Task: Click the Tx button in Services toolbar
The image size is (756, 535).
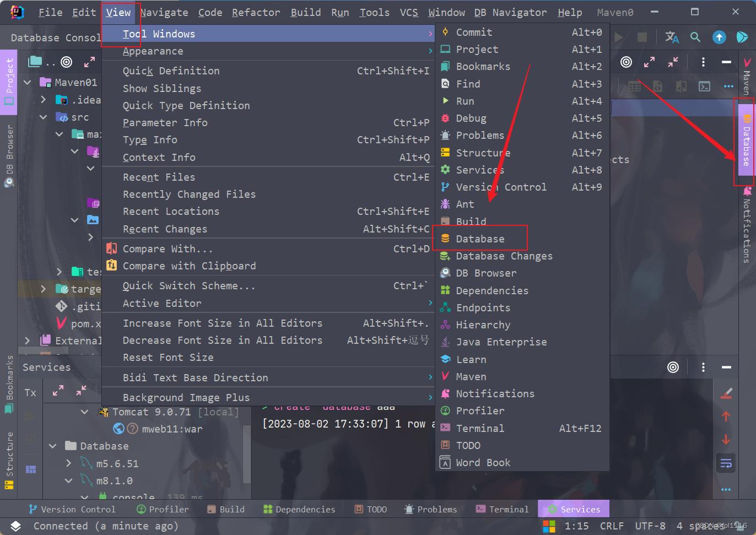Action: click(30, 392)
